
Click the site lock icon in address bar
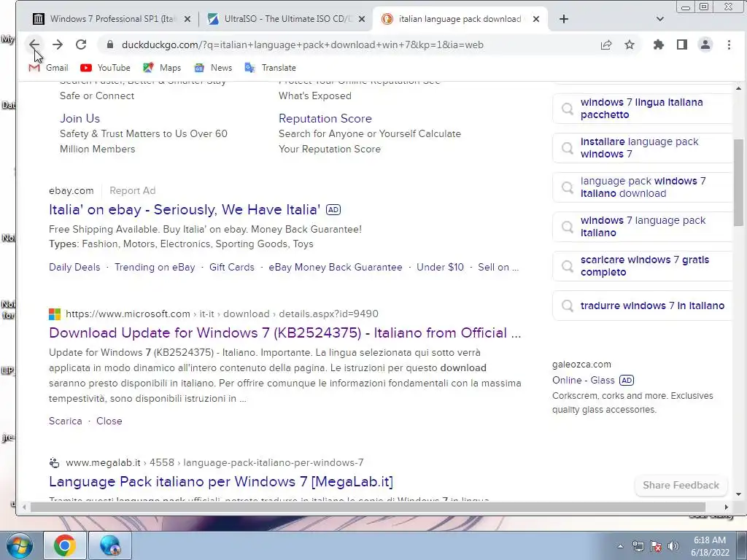click(111, 44)
